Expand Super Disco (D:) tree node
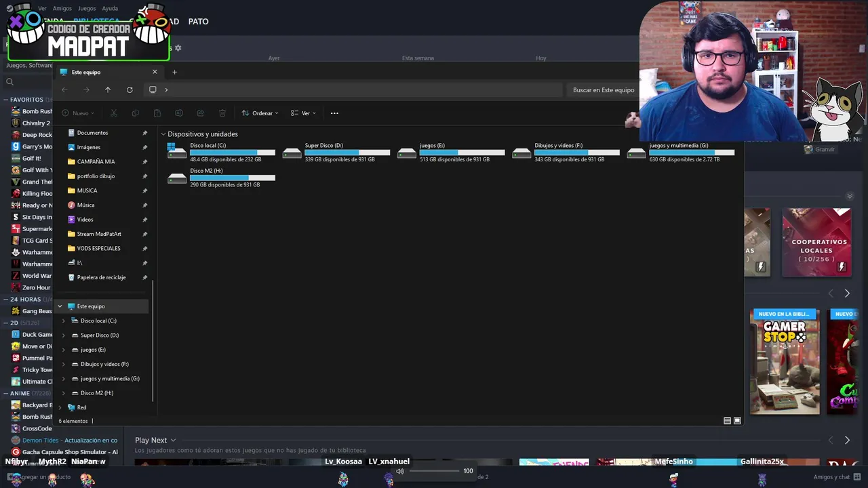The height and width of the screenshot is (488, 868). 64,335
